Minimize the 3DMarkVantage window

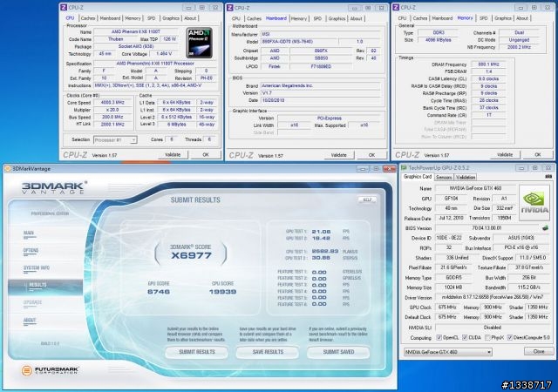pos(363,169)
